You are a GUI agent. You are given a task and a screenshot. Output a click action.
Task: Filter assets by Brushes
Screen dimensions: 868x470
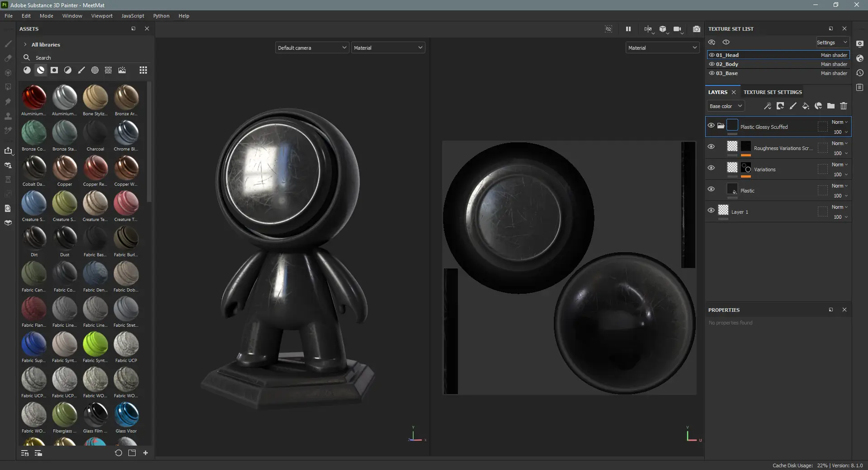[81, 70]
